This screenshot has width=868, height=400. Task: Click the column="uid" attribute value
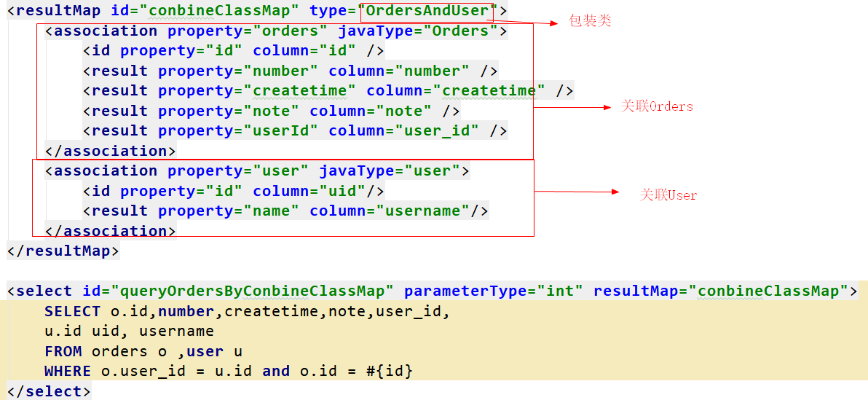(342, 191)
